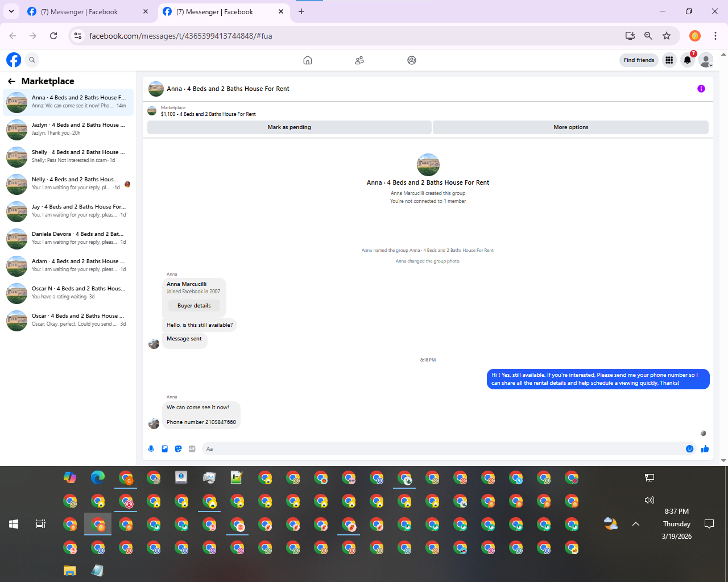
Task: Send a thumbs-up like
Action: (705, 449)
